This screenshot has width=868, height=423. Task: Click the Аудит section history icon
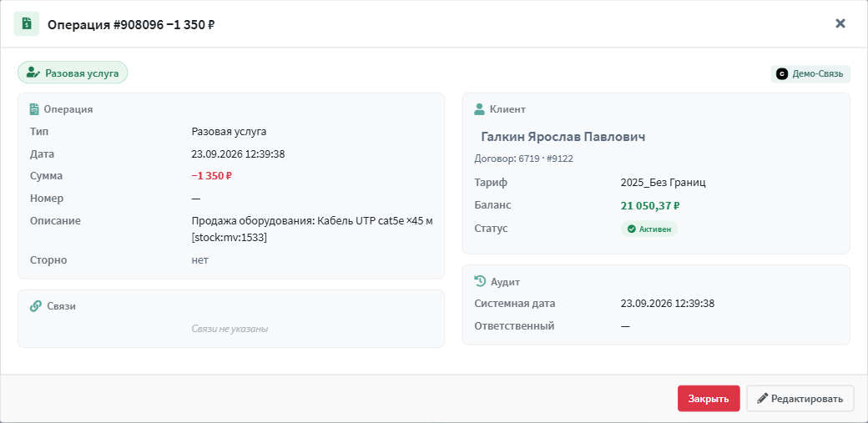[x=480, y=282]
